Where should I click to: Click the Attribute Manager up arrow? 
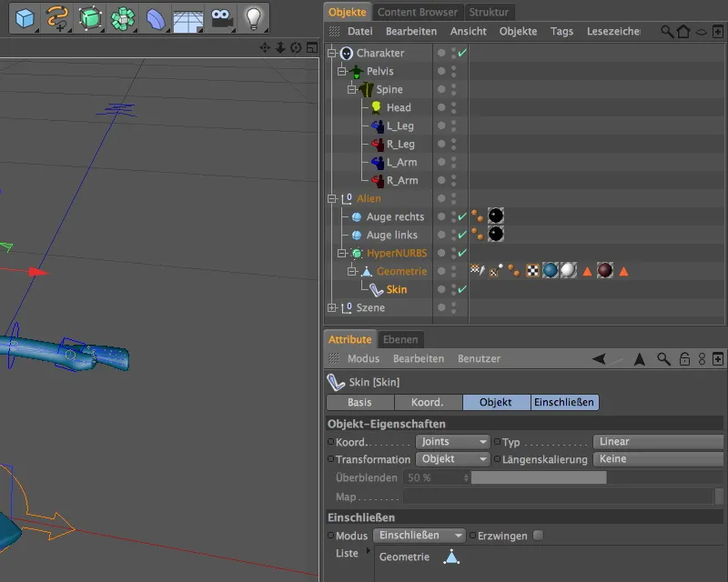coord(640,359)
